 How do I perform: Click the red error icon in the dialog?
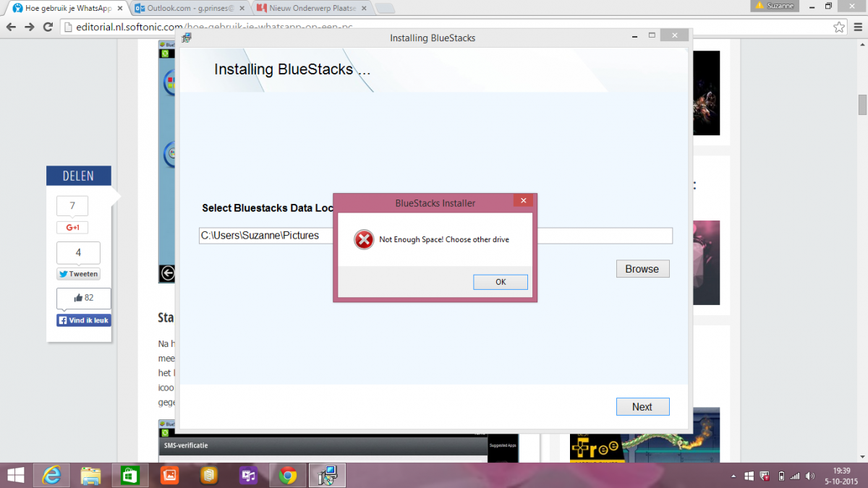click(x=364, y=239)
